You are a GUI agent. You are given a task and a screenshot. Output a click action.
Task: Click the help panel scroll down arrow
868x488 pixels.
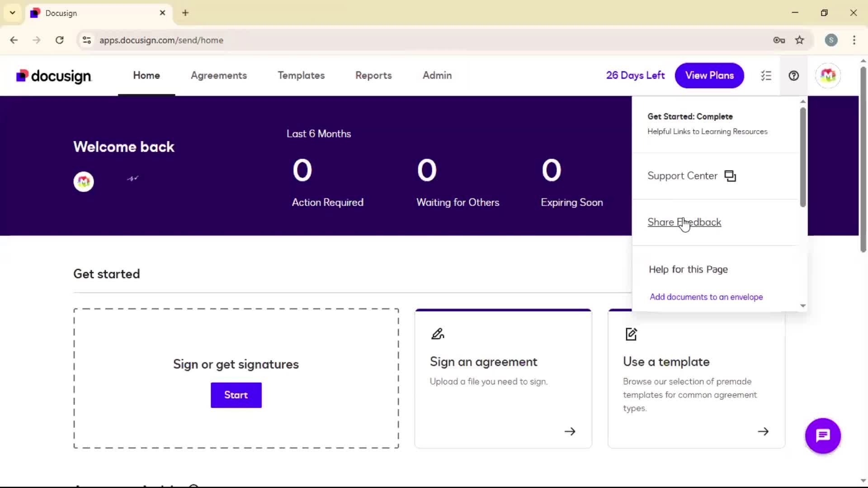pos(803,306)
